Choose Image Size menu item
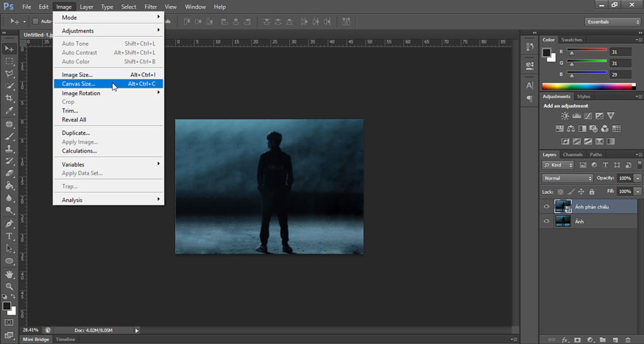Screen dimensions: 644x344 coord(108,75)
